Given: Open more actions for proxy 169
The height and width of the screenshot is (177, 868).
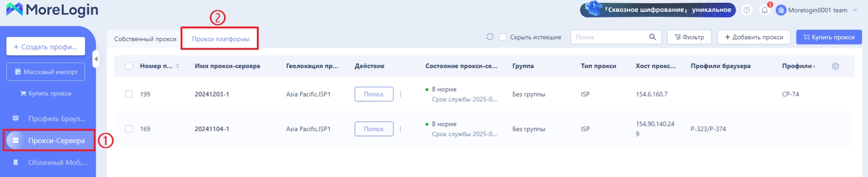Looking at the screenshot, I should (400, 129).
